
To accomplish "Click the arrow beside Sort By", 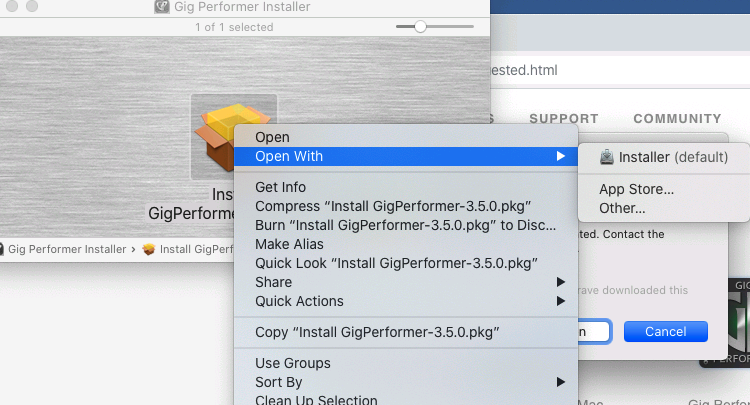I will (561, 382).
